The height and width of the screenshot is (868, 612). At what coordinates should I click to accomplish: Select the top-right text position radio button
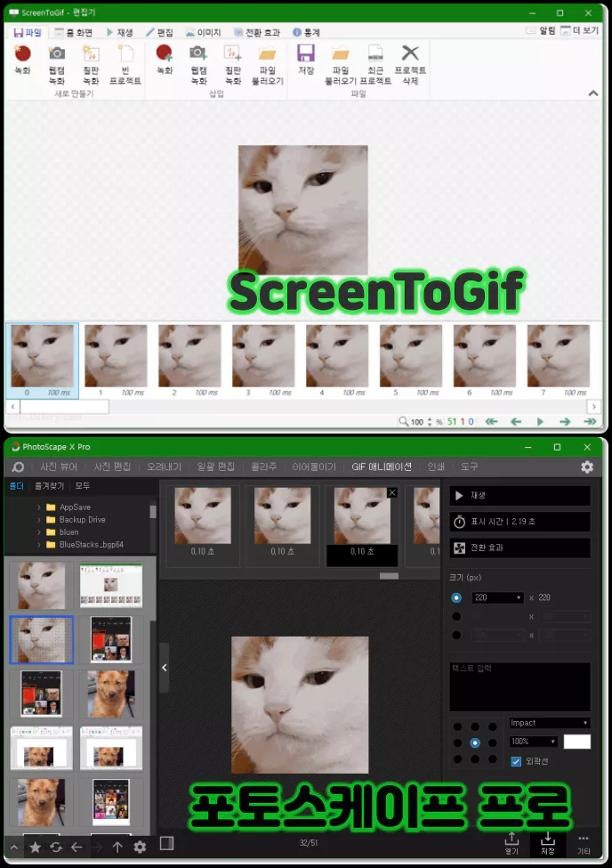tap(492, 726)
